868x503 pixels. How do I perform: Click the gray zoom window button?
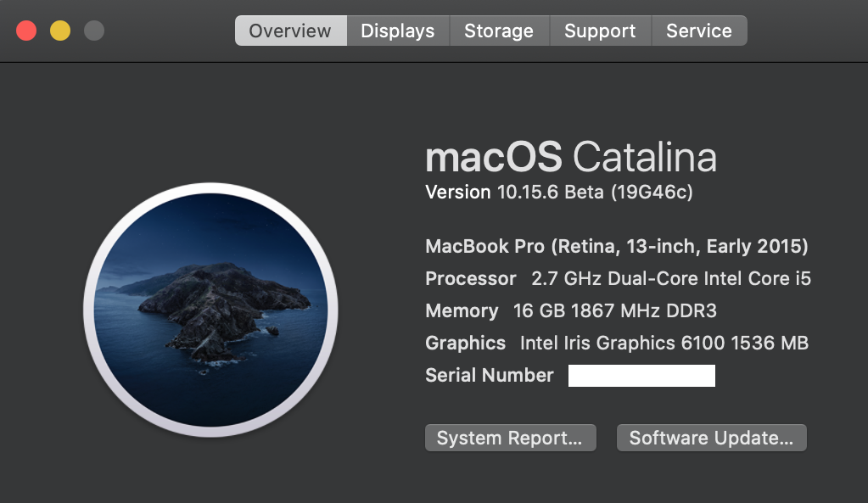point(94,31)
